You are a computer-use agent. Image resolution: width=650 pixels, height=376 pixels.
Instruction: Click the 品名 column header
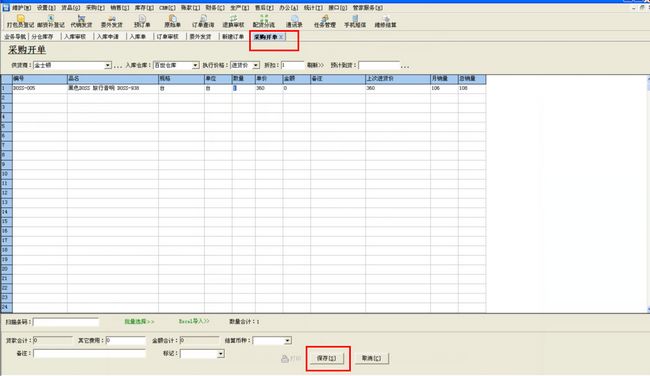(x=113, y=79)
